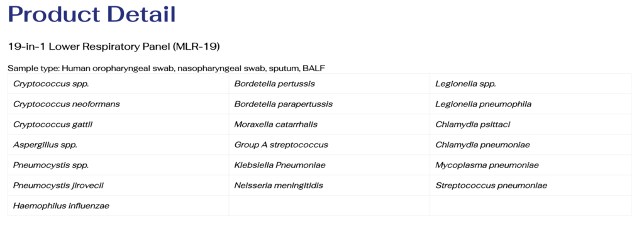The width and height of the screenshot is (644, 232).
Task: Select the Cryptococcus gattii cell
Action: [118, 124]
